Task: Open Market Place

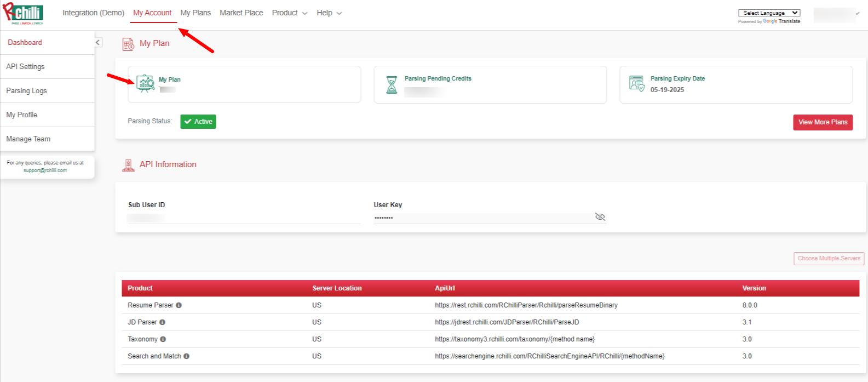Action: coord(242,13)
